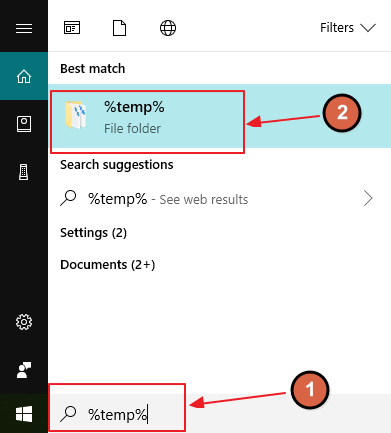Click the Feedback person icon in sidebar
The image size is (391, 433).
point(24,370)
